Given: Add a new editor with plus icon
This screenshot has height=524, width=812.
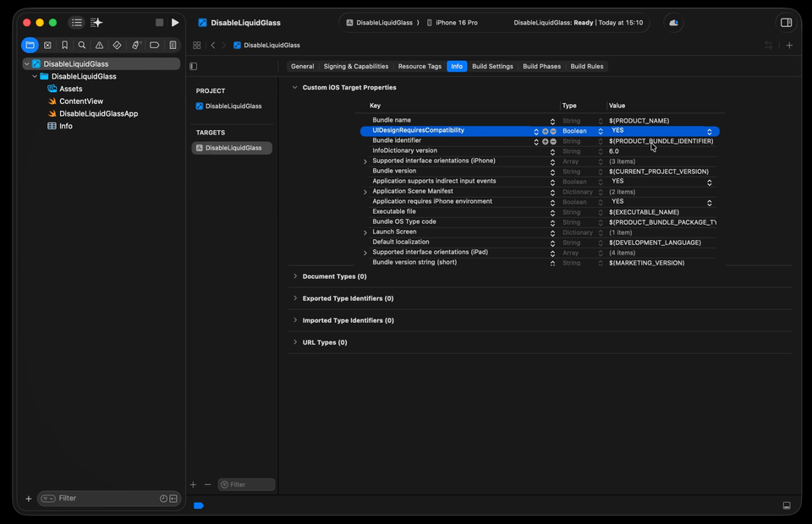Looking at the screenshot, I should pyautogui.click(x=789, y=45).
